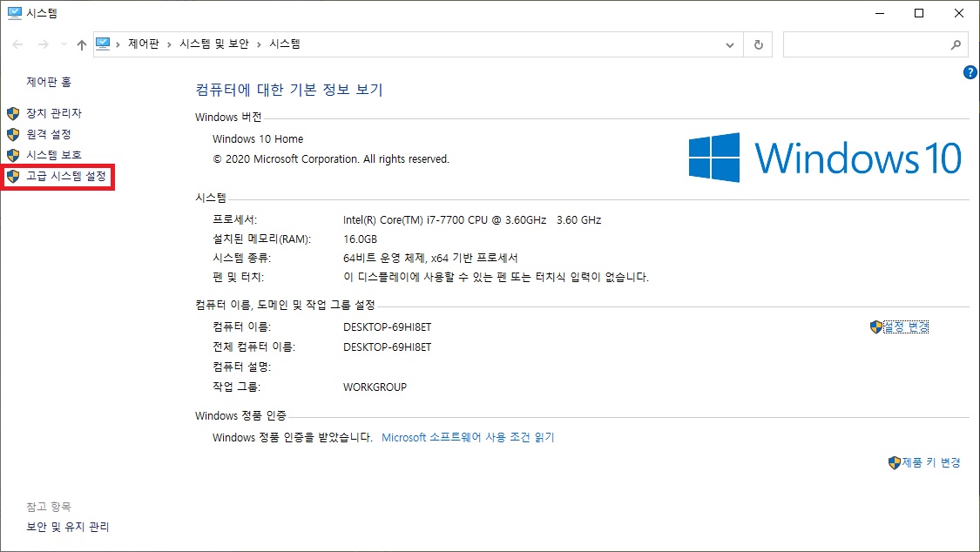This screenshot has height=552, width=980.
Task: Expand chevron after 시스템 및 보안
Action: pos(259,44)
